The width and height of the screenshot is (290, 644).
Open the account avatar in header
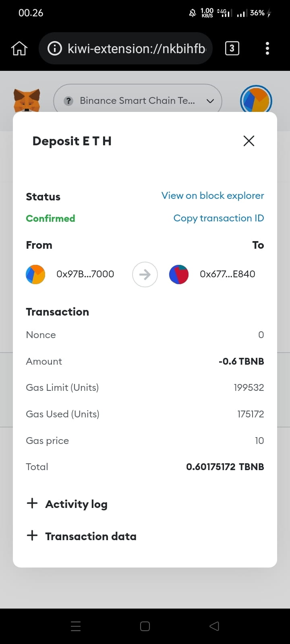click(256, 101)
